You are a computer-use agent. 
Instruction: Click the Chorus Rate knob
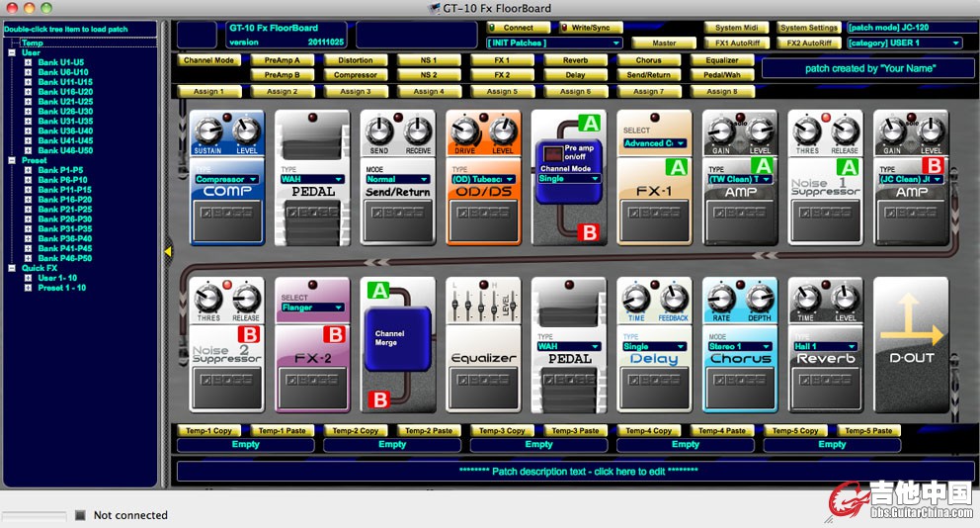tap(720, 299)
